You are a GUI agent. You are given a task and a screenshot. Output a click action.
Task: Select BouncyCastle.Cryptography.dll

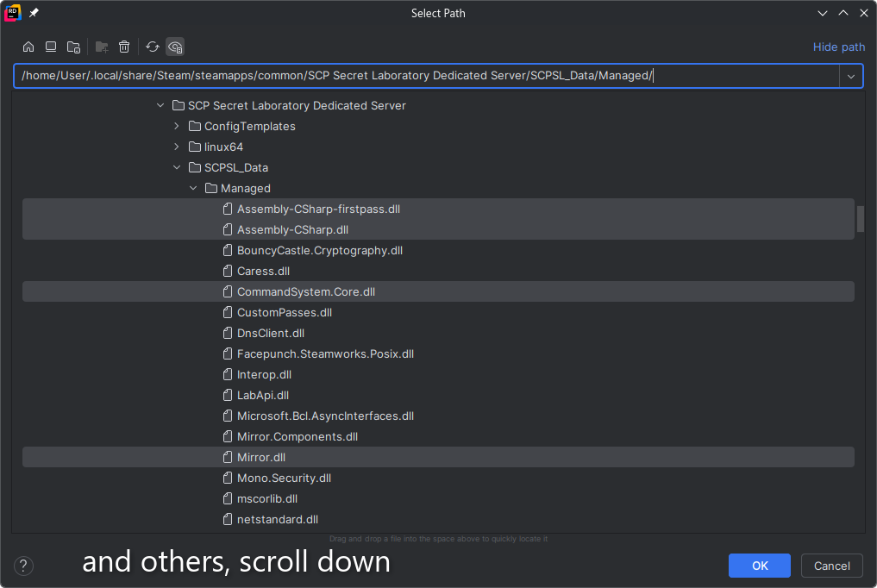[438, 250]
